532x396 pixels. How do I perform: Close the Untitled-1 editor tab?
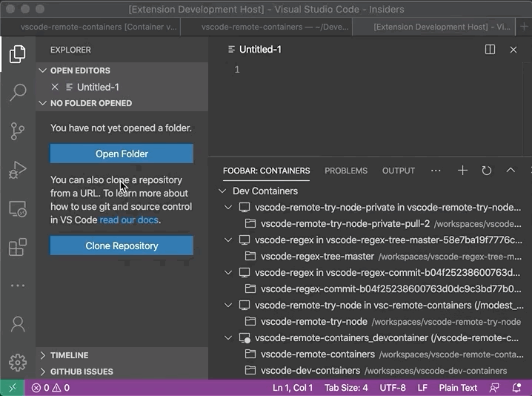(513, 50)
